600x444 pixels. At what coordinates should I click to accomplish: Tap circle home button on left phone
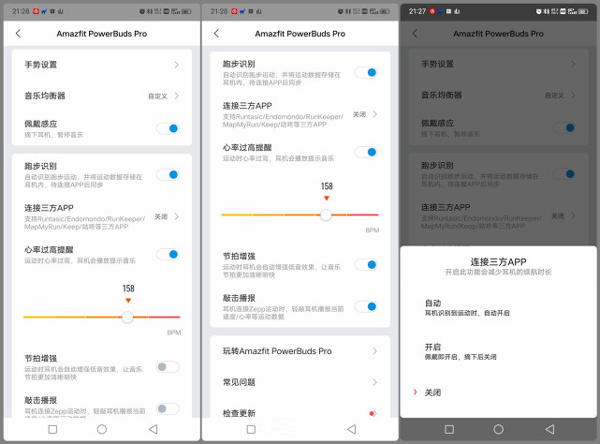pyautogui.click(x=102, y=429)
